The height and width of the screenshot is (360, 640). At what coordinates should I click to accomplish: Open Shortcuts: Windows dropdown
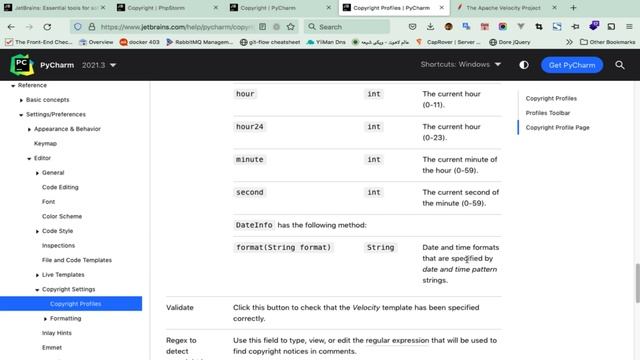460,64
